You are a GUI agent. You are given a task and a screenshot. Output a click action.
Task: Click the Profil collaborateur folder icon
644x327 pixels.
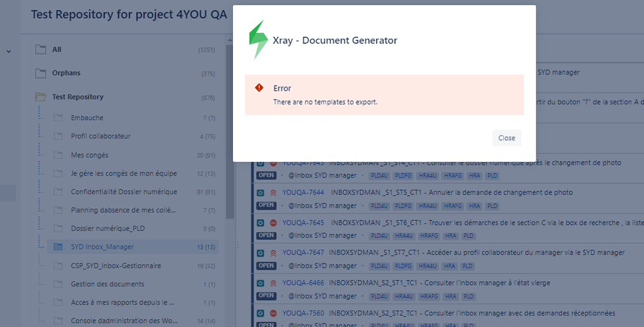coord(58,136)
